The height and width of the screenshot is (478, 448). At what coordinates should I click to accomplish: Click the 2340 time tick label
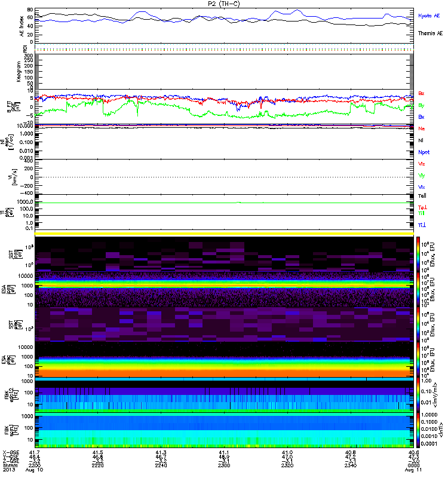click(351, 465)
